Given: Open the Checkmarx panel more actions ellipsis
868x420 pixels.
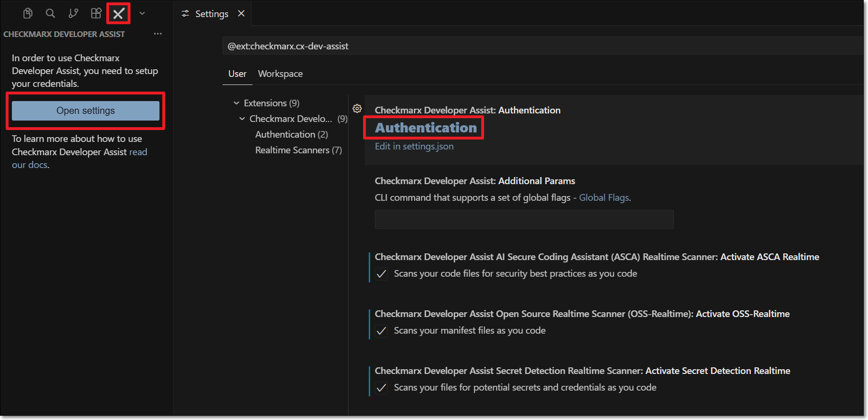Looking at the screenshot, I should tap(158, 34).
